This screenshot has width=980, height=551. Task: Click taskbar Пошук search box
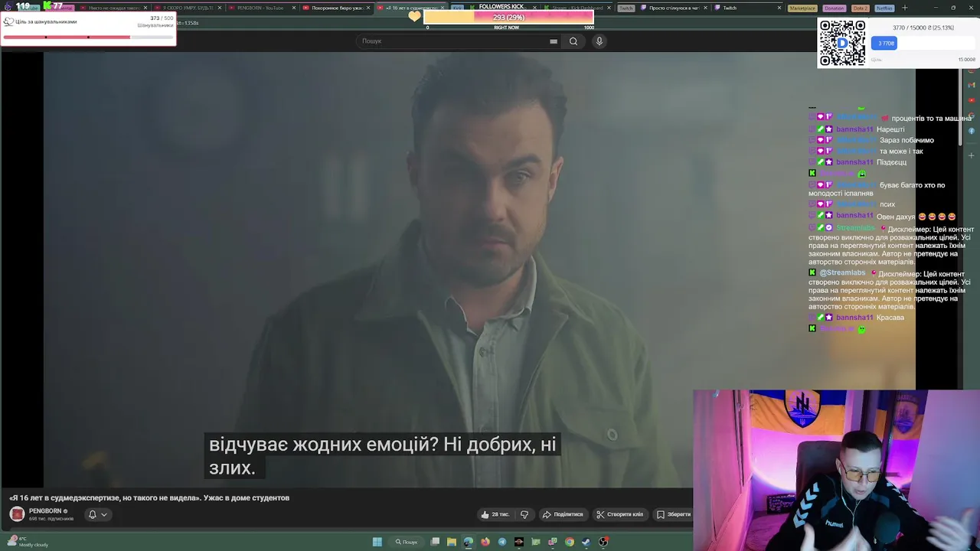point(407,542)
